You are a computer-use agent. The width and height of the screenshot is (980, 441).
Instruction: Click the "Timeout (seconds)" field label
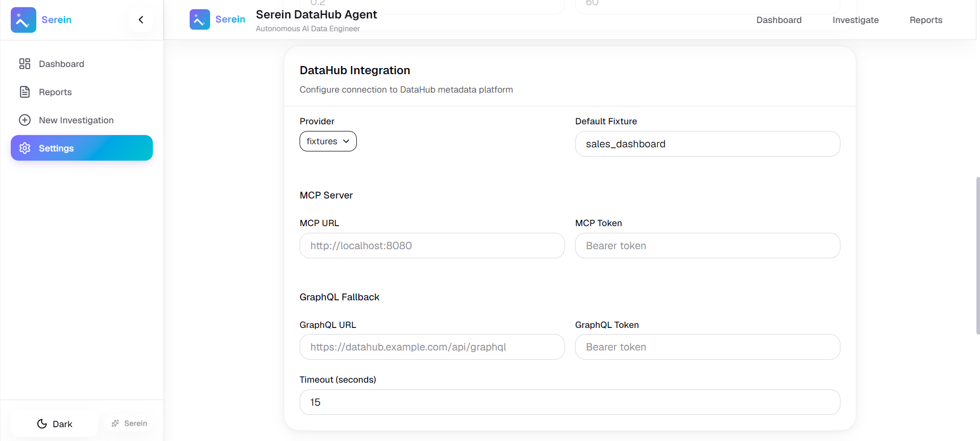[x=338, y=380]
